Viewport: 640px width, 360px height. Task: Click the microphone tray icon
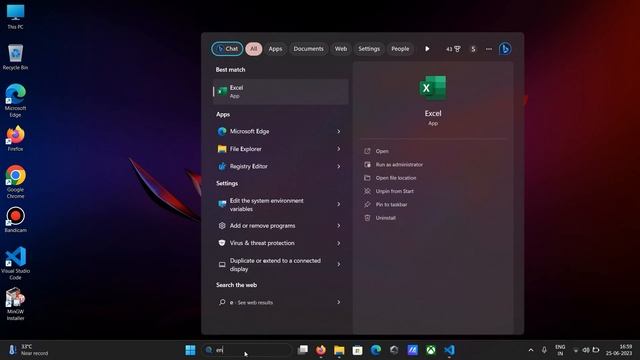[544, 350]
